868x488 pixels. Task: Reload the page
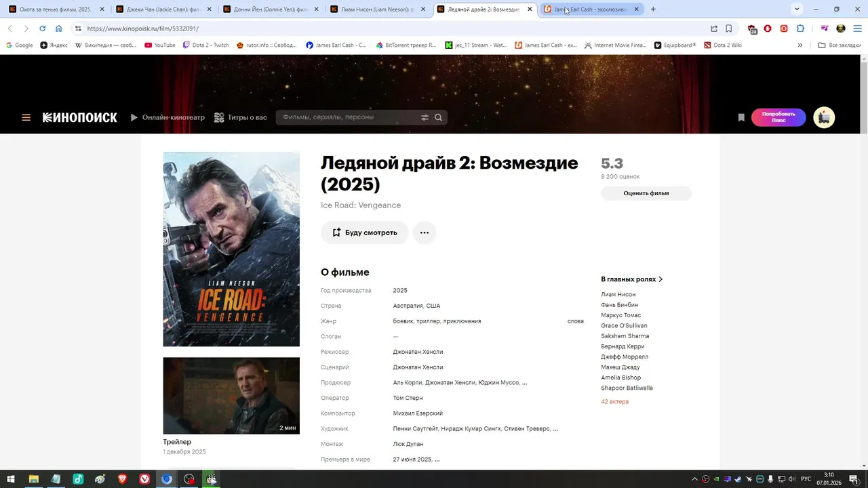pos(42,28)
